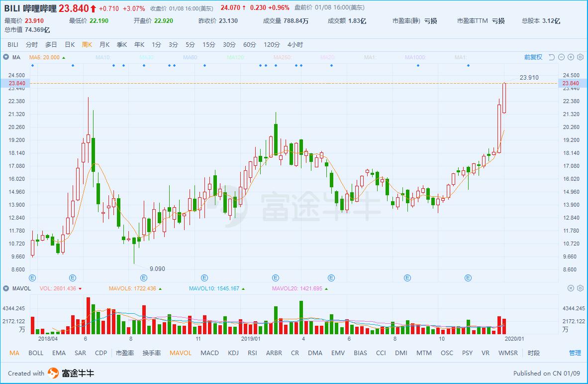Open MA chart settings gear icon
This screenshot has height=384, width=588.
[x=580, y=57]
